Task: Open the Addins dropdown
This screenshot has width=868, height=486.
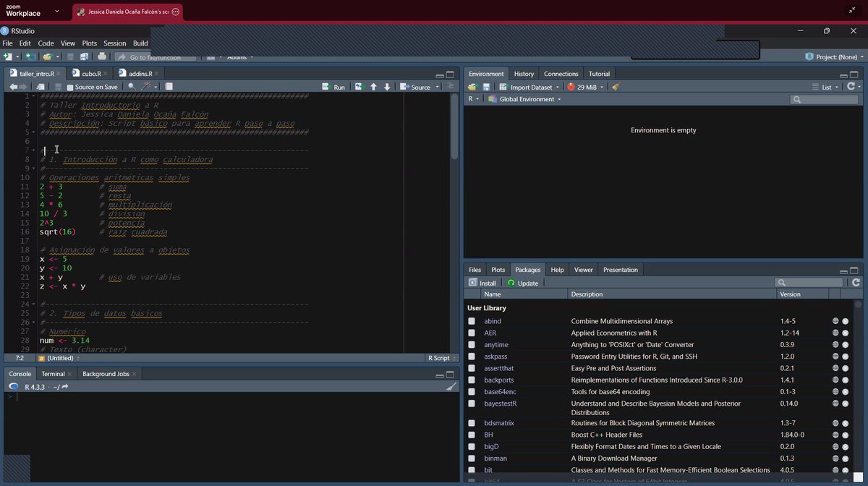Action: (241, 57)
